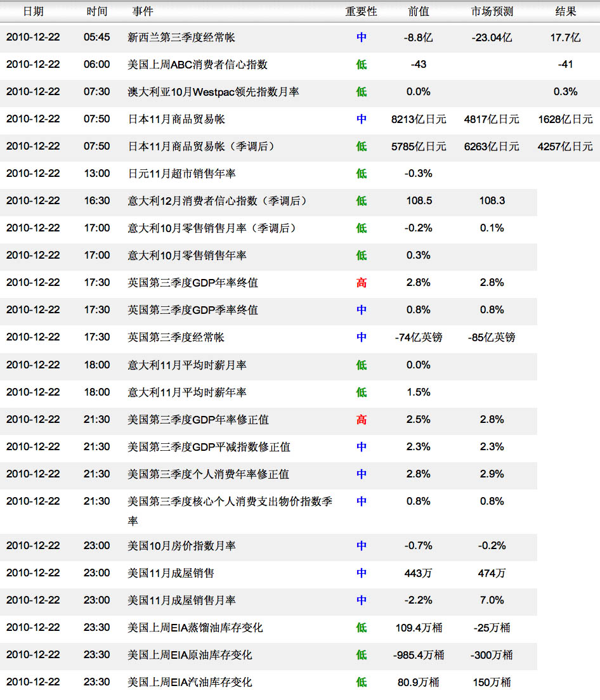Select event 英国第三季度GDP季率终值

tap(192, 310)
